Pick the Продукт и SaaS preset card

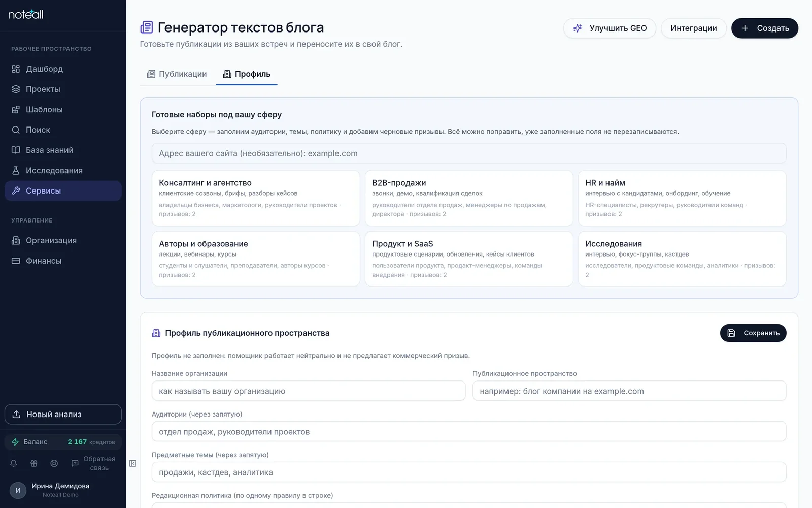tap(469, 259)
